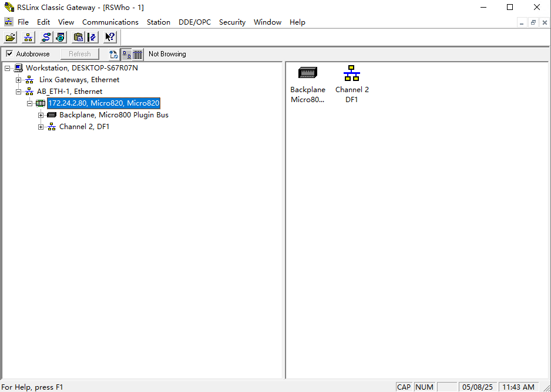The height and width of the screenshot is (392, 551).
Task: Switch RSWho to large icons view
Action: click(x=126, y=55)
